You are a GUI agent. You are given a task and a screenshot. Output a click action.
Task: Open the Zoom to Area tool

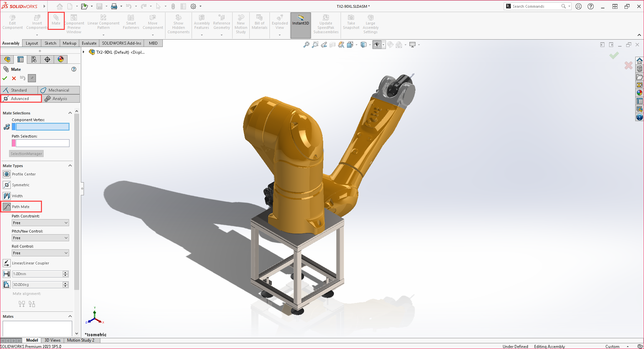tap(315, 45)
